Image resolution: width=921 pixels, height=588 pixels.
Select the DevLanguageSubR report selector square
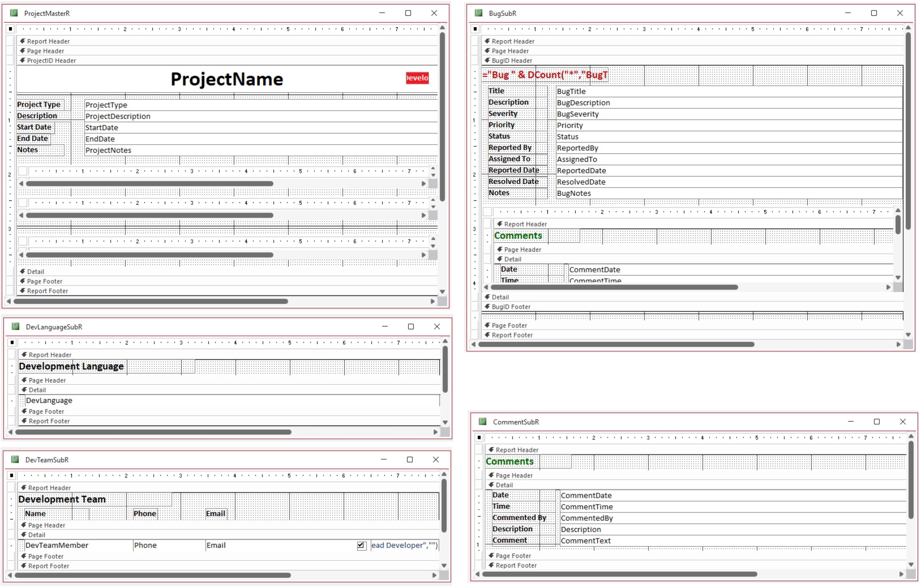12,342
